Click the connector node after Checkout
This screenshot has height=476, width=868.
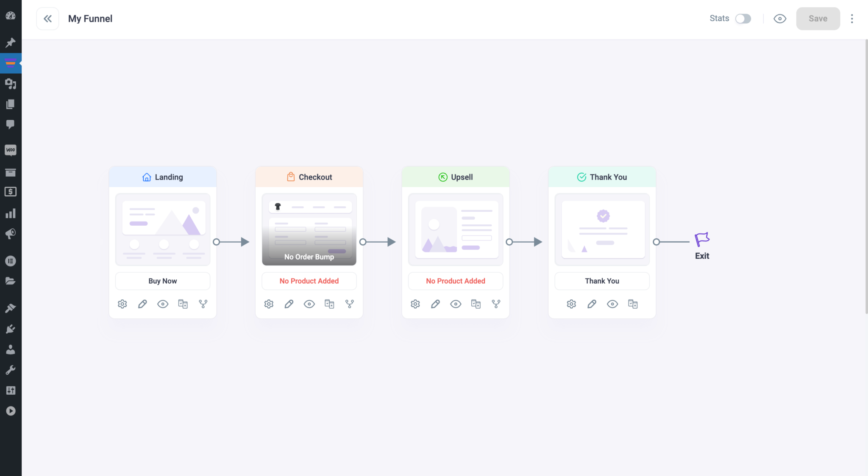(363, 242)
